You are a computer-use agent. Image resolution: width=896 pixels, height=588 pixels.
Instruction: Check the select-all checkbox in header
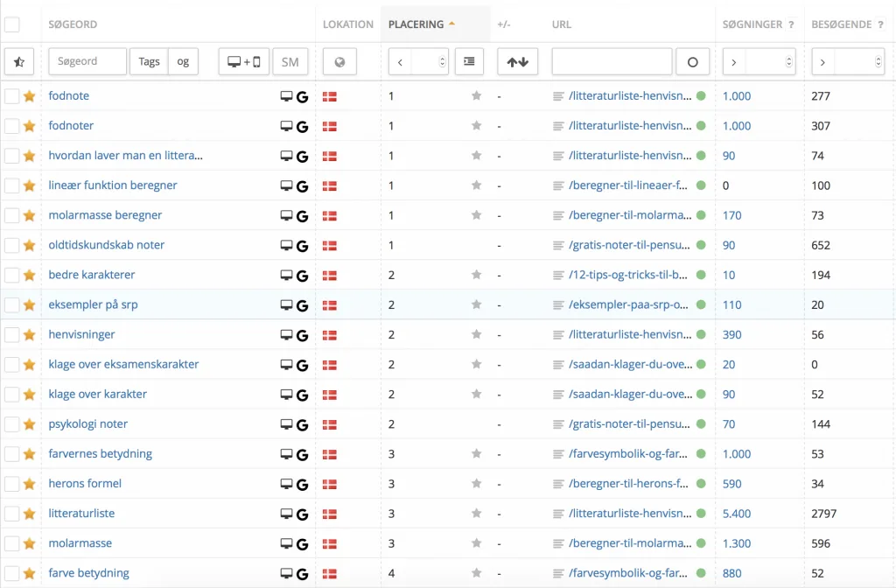click(12, 24)
